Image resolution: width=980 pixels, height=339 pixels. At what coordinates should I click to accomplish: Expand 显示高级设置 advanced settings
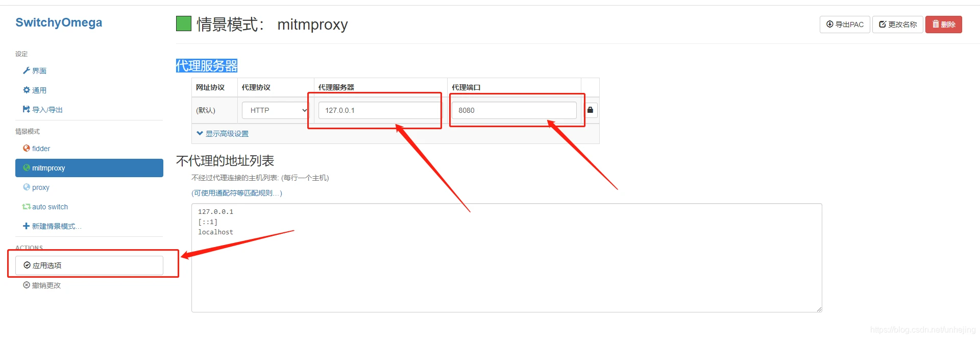click(223, 134)
